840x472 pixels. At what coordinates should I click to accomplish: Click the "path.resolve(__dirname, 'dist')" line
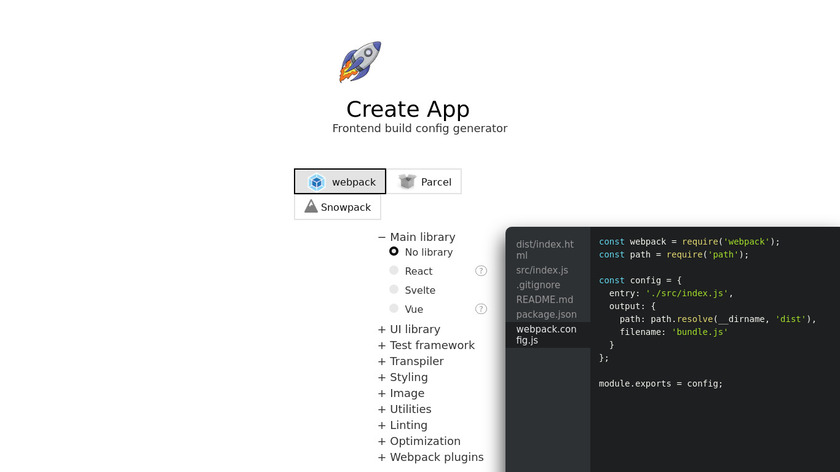pyautogui.click(x=718, y=319)
